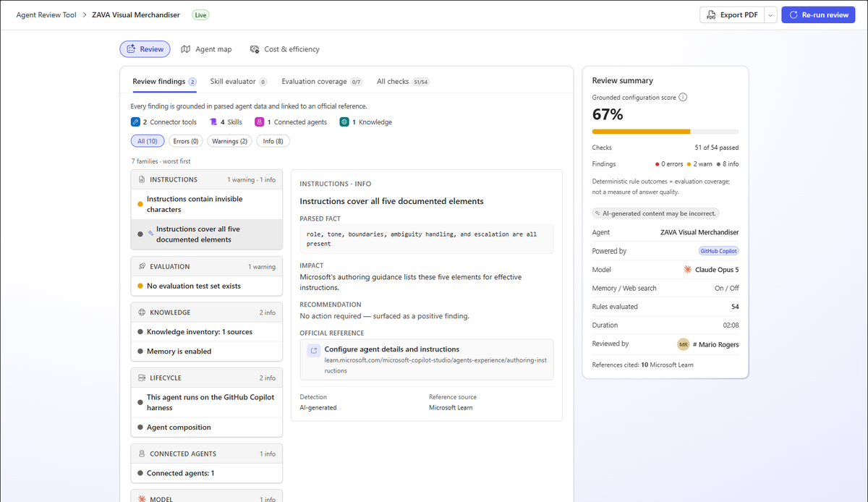Select 'Instructions cover all five documented elements' row

click(206, 234)
